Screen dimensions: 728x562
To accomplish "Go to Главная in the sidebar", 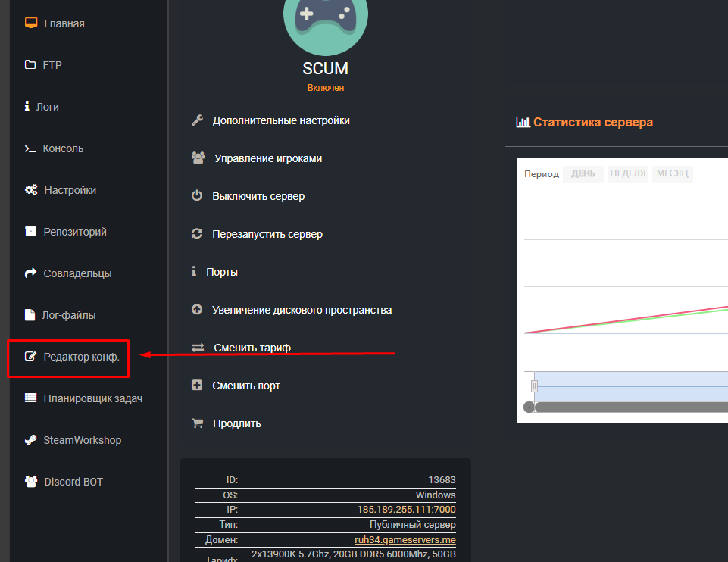I will click(x=64, y=23).
